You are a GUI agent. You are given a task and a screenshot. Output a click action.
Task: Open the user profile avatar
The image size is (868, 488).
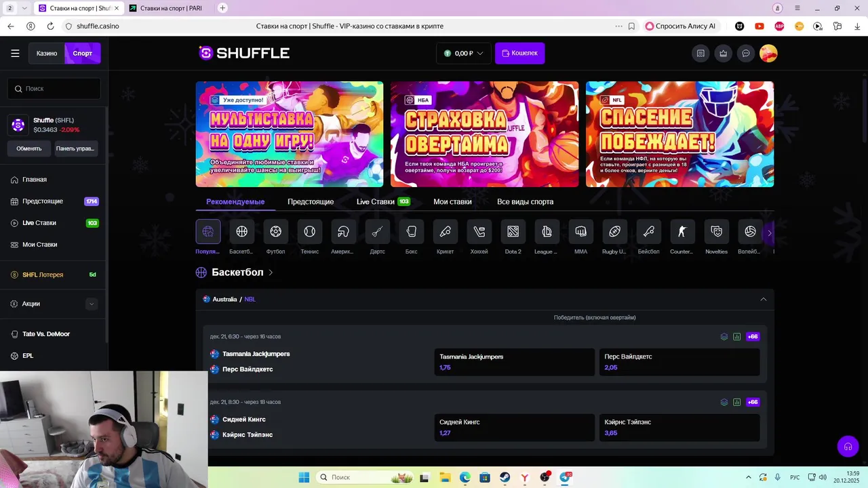click(768, 54)
